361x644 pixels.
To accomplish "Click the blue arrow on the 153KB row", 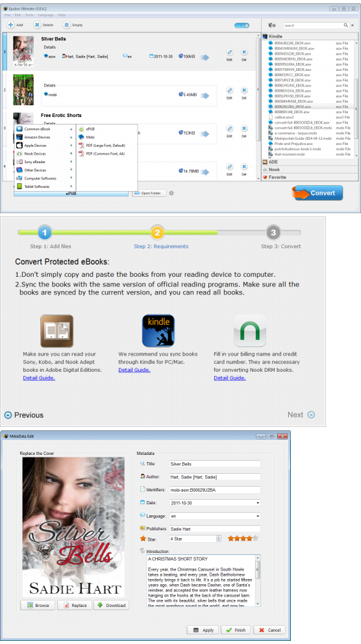I will pyautogui.click(x=205, y=133).
